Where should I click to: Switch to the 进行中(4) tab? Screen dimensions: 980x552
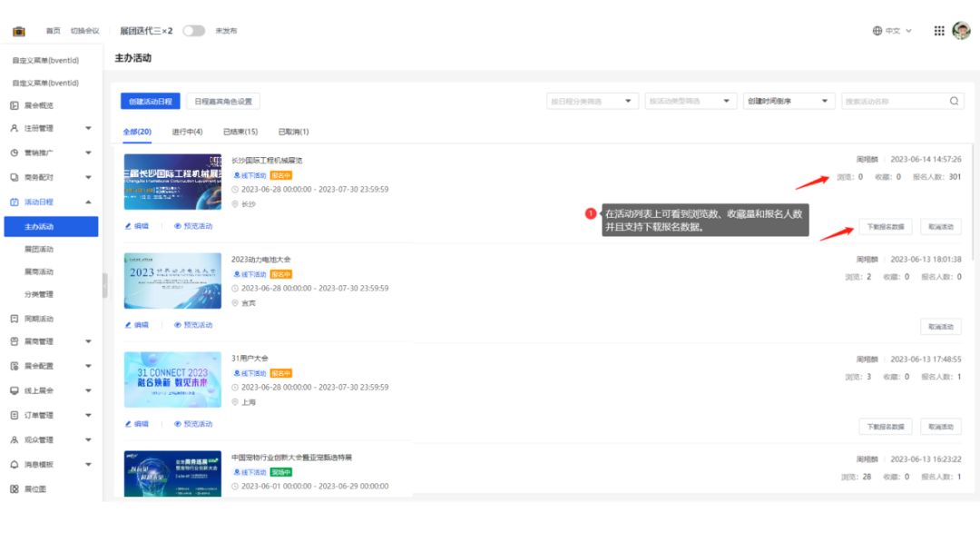[187, 132]
